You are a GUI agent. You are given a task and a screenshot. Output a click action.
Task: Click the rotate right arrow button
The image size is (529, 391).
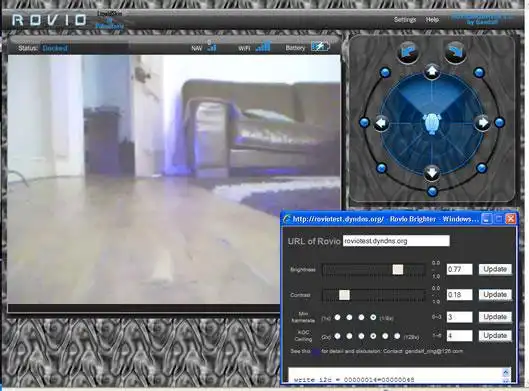(455, 53)
